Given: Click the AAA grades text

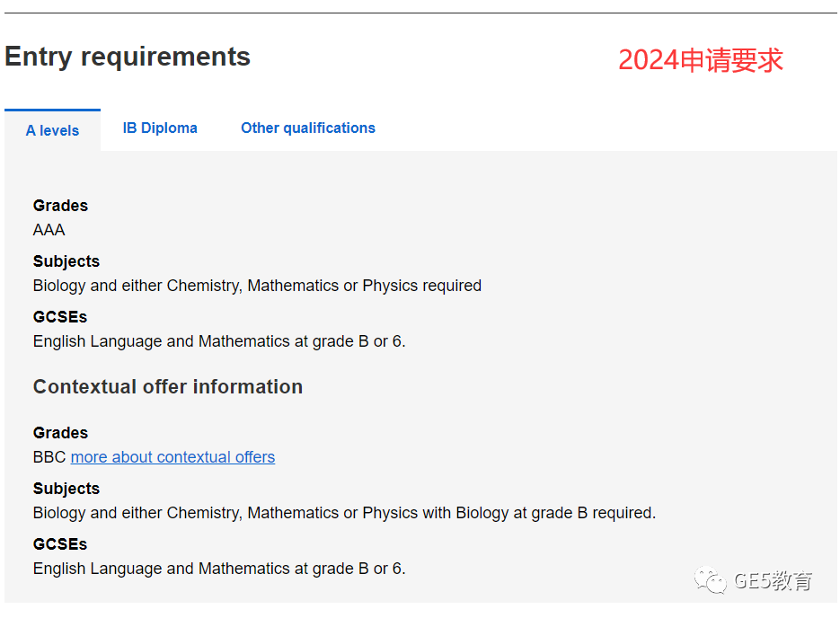Looking at the screenshot, I should point(49,230).
